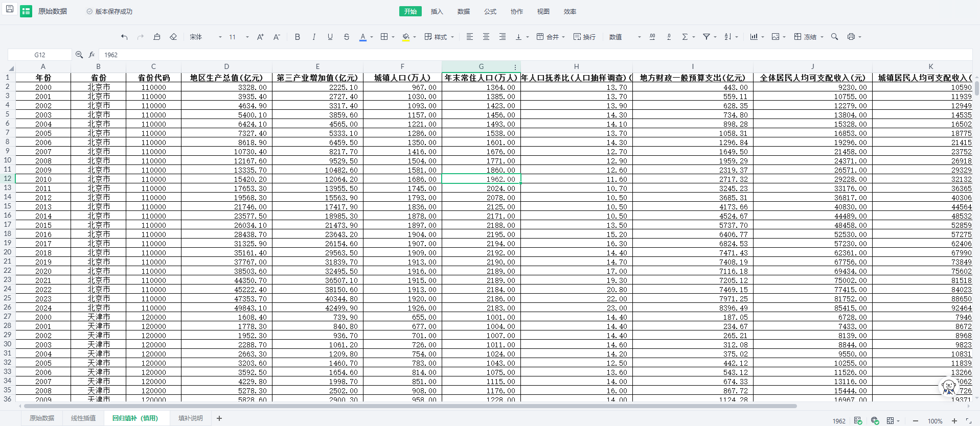980x426 pixels.
Task: Click the calculation status icon in status bar
Action: [x=858, y=421]
